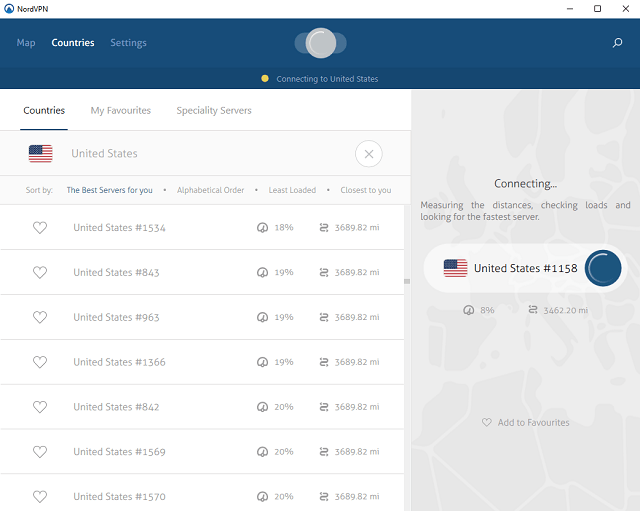Image resolution: width=640 pixels, height=511 pixels.
Task: Click load gauge icon for #843
Action: pos(262,272)
